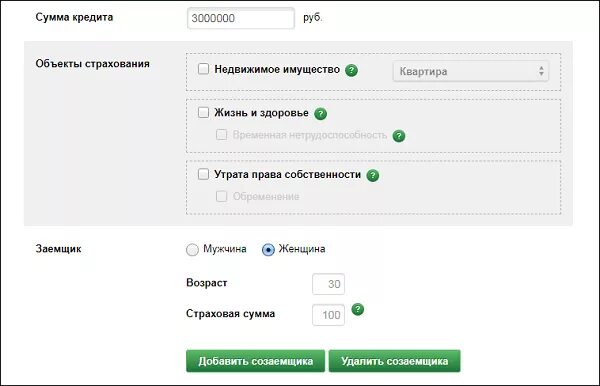Tick the Жизнь и здоровье checkbox

point(203,112)
